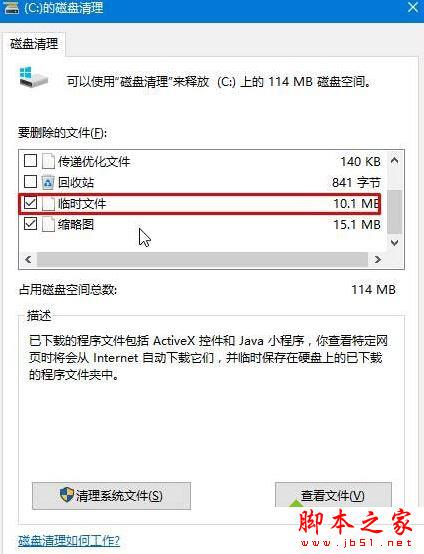The image size is (424, 554).
Task: Uncheck the 缩略图 checkbox
Action: (x=30, y=224)
